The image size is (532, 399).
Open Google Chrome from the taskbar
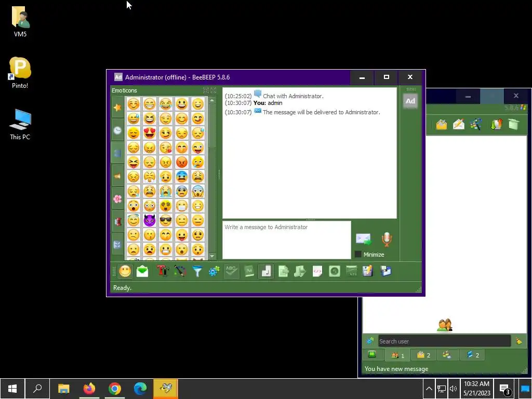pos(115,389)
